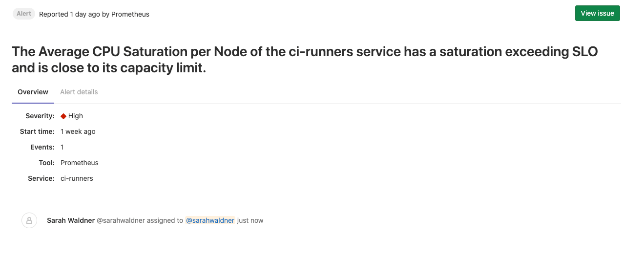Click the gray @sarahwaldner handle after the name
Image resolution: width=644 pixels, height=258 pixels.
pyautogui.click(x=121, y=220)
